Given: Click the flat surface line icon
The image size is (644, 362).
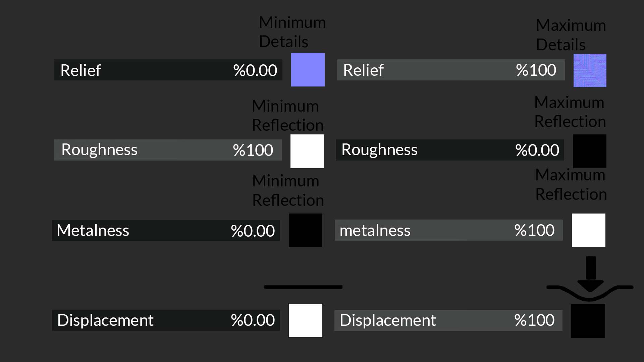Looking at the screenshot, I should point(303,287).
